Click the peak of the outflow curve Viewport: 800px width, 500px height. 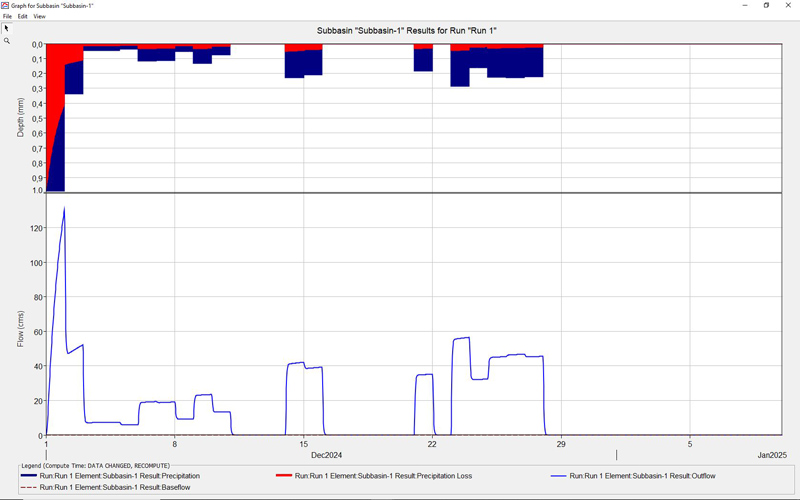tap(64, 208)
